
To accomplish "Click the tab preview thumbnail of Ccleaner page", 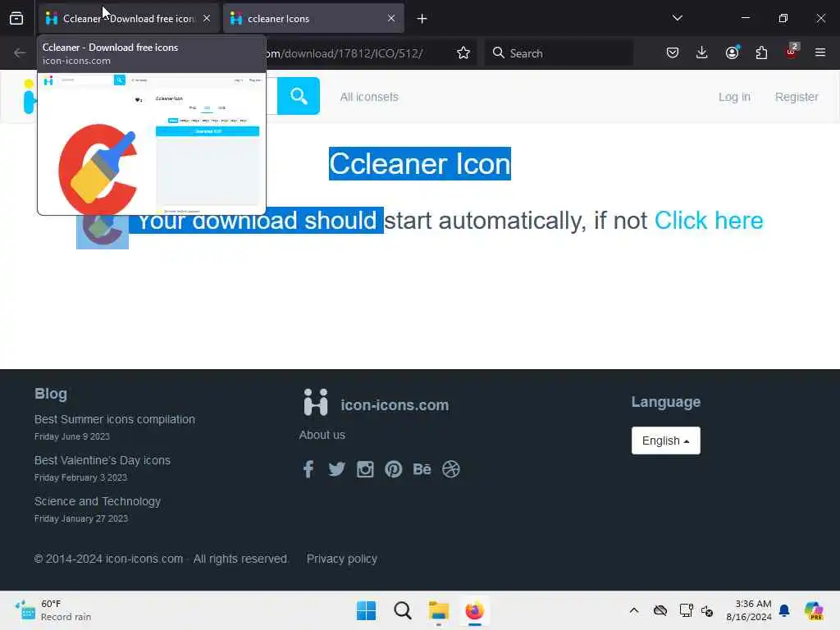I will (x=152, y=144).
